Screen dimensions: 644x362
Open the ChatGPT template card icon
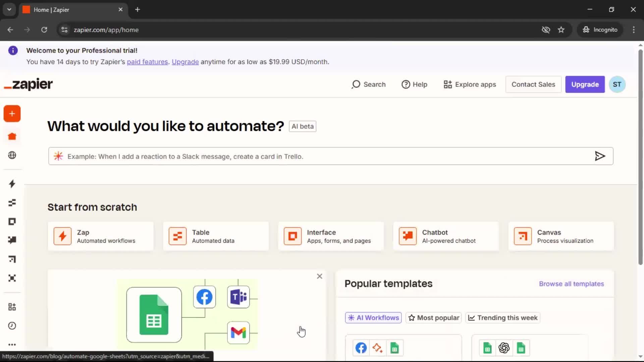[x=504, y=348]
